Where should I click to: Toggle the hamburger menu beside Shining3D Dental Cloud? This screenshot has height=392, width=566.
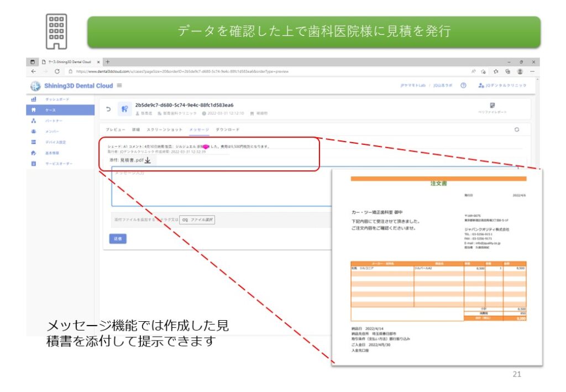(x=119, y=86)
